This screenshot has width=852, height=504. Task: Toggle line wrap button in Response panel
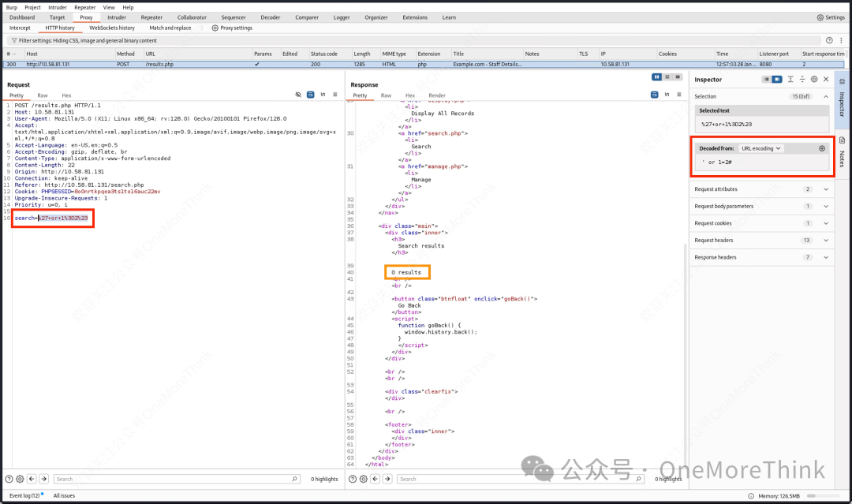click(654, 95)
